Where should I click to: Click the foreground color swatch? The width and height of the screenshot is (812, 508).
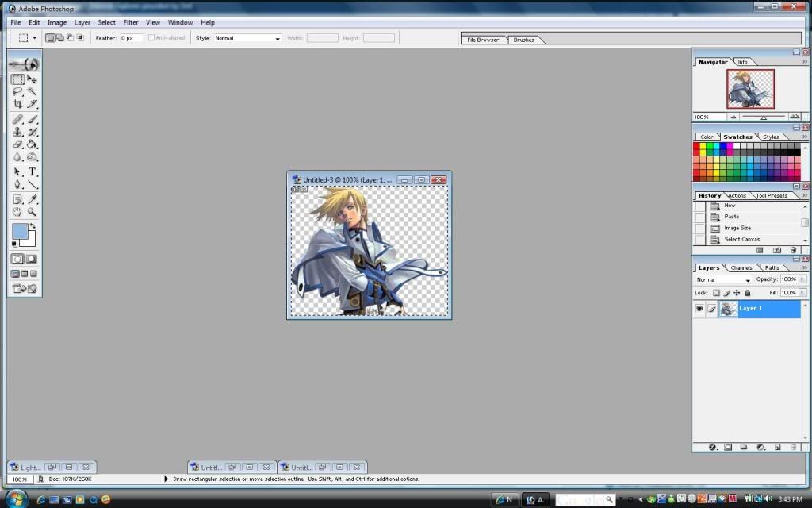[20, 231]
